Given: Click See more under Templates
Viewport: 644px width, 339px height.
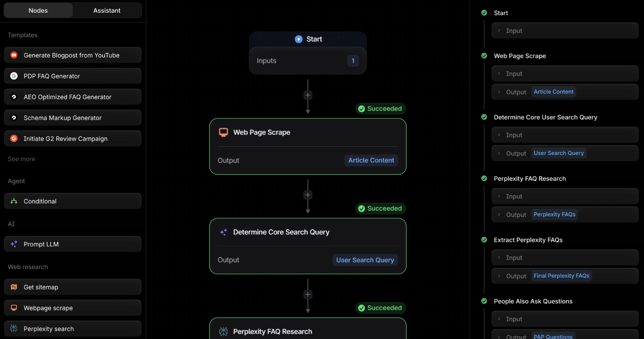Looking at the screenshot, I should [x=22, y=159].
